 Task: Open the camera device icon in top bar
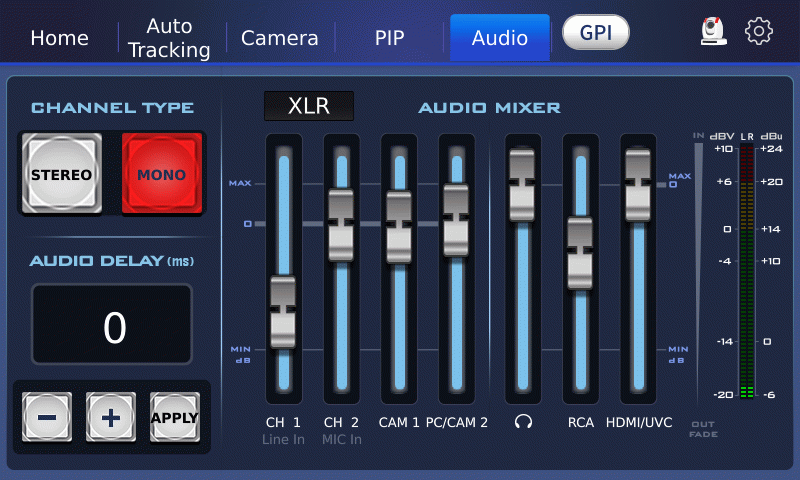pyautogui.click(x=712, y=32)
